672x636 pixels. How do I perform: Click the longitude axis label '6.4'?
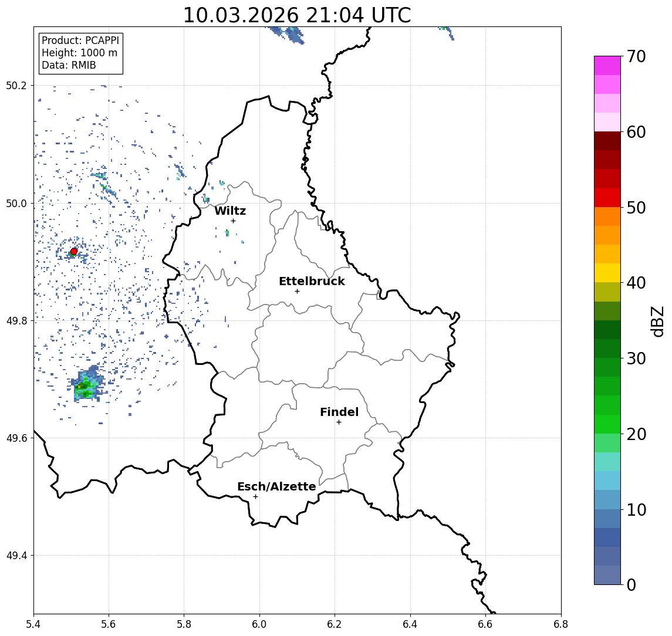pos(410,624)
